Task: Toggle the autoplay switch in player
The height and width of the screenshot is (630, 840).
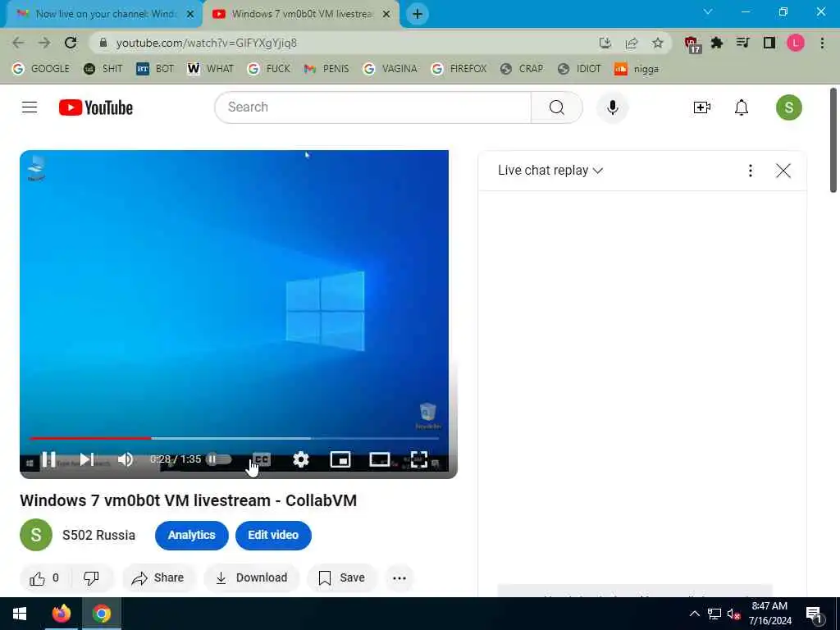Action: [x=218, y=459]
